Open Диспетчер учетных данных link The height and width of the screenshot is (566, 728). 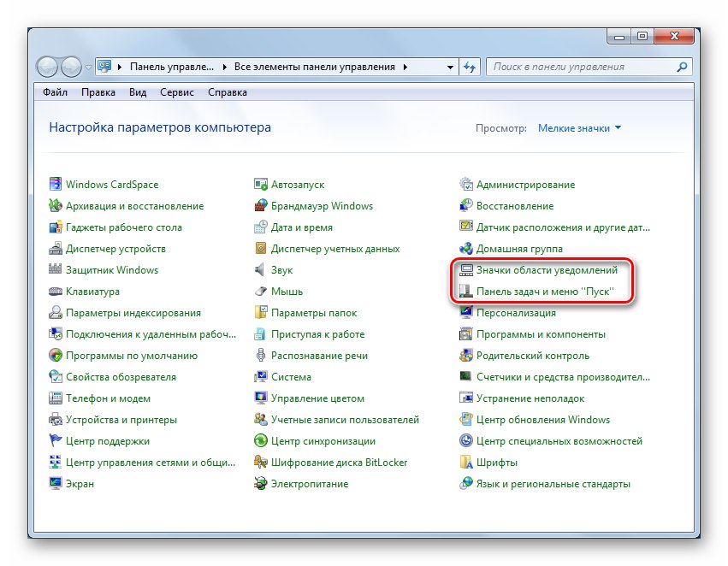click(335, 249)
